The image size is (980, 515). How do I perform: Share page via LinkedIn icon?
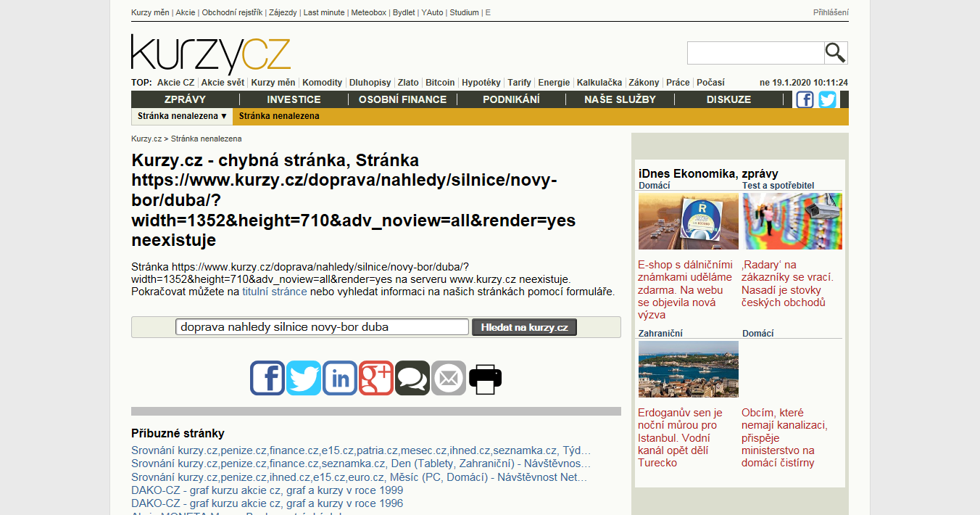tap(340, 378)
